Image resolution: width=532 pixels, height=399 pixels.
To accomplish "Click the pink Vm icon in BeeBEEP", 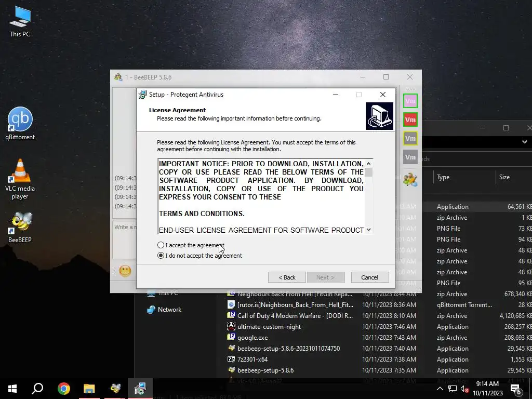I will tap(410, 101).
